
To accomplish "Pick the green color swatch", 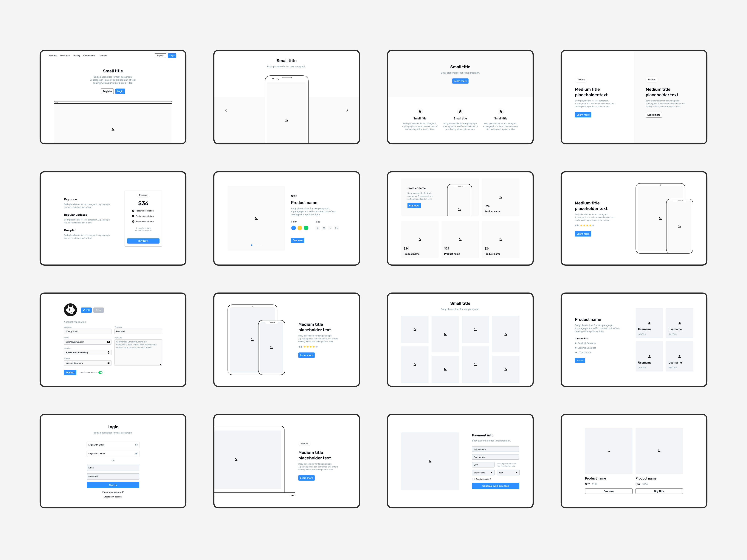I will coord(306,228).
